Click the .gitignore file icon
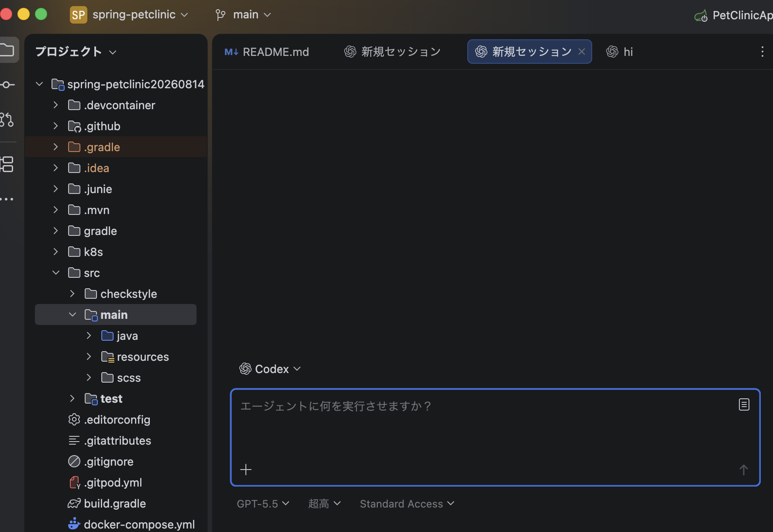The image size is (773, 532). pyautogui.click(x=74, y=461)
